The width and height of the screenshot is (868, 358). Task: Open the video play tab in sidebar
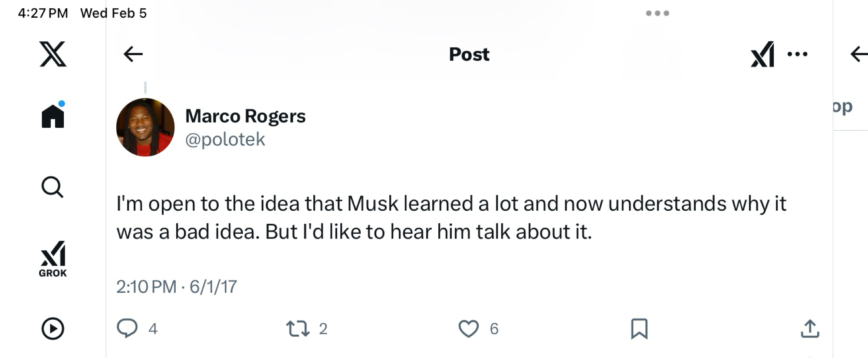coord(53,328)
